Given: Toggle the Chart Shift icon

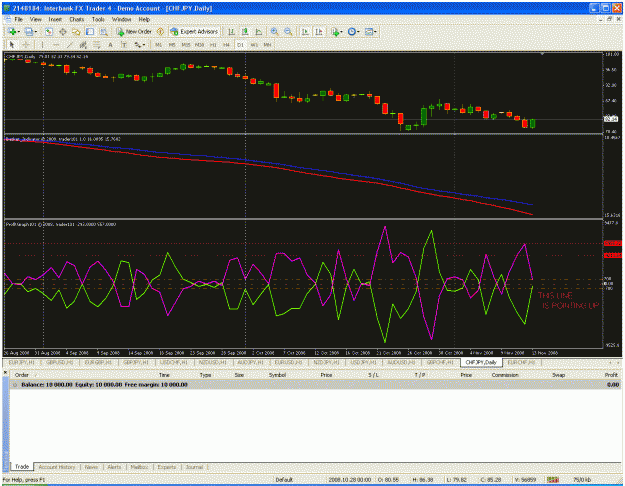Looking at the screenshot, I should coord(319,31).
